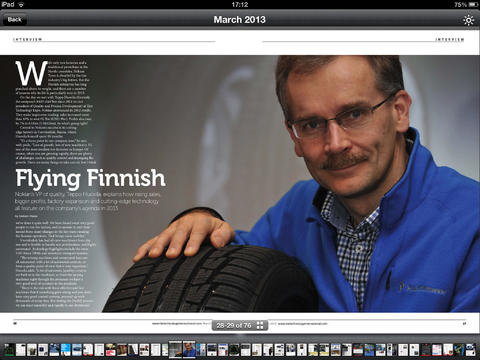Screen dimensions: 480x360
Task: Select highlighted gray thumbnail for page 28
Action: pos(175,349)
